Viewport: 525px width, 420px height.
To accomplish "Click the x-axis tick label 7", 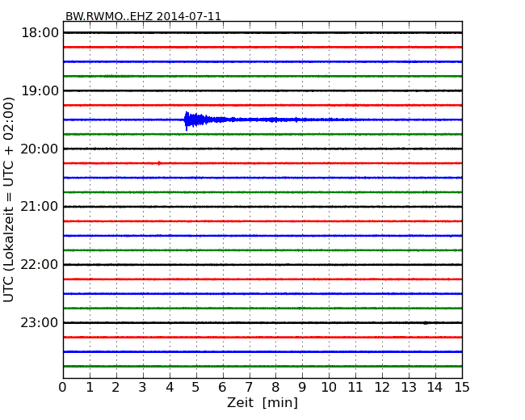I will tap(249, 388).
